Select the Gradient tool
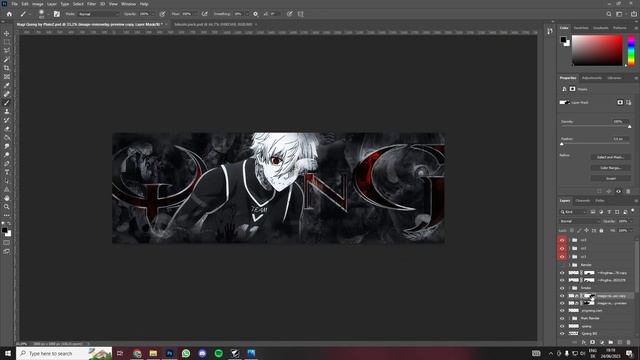This screenshot has height=360, width=640. coord(7,137)
